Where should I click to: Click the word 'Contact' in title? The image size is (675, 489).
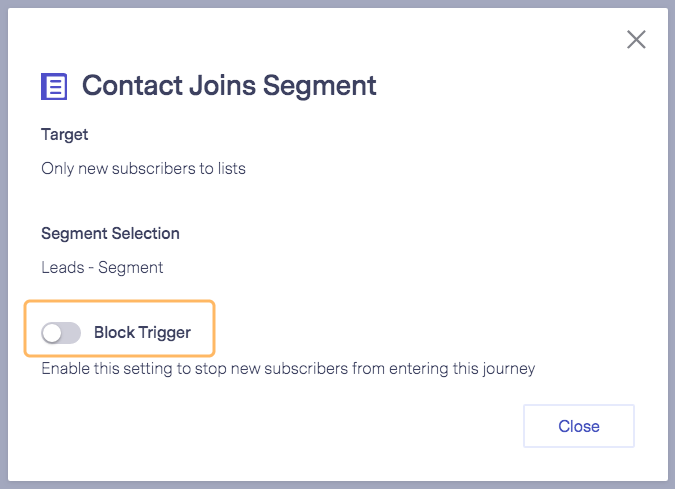132,85
